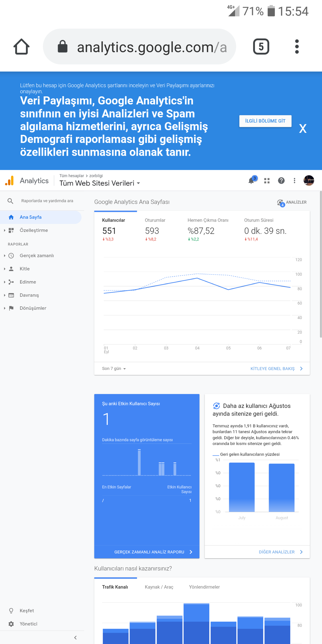Dismiss the blue data sharing banner
This screenshot has height=644, width=322.
click(x=303, y=129)
